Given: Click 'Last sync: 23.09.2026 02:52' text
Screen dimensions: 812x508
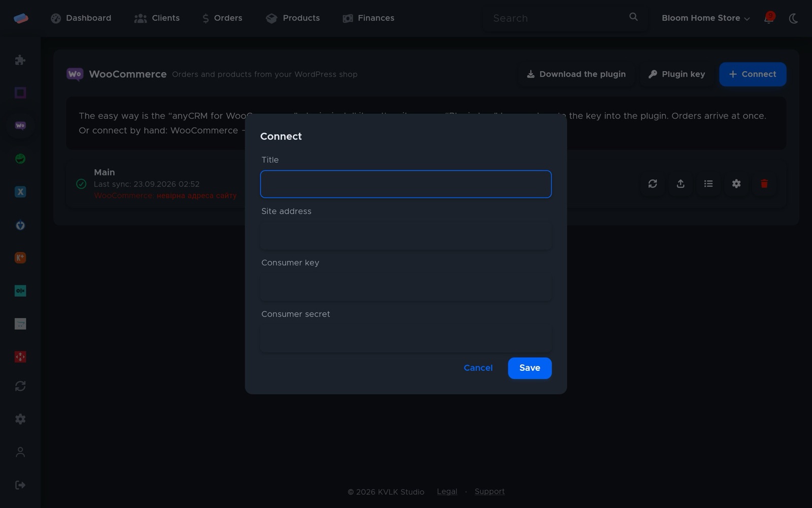Looking at the screenshot, I should (147, 184).
